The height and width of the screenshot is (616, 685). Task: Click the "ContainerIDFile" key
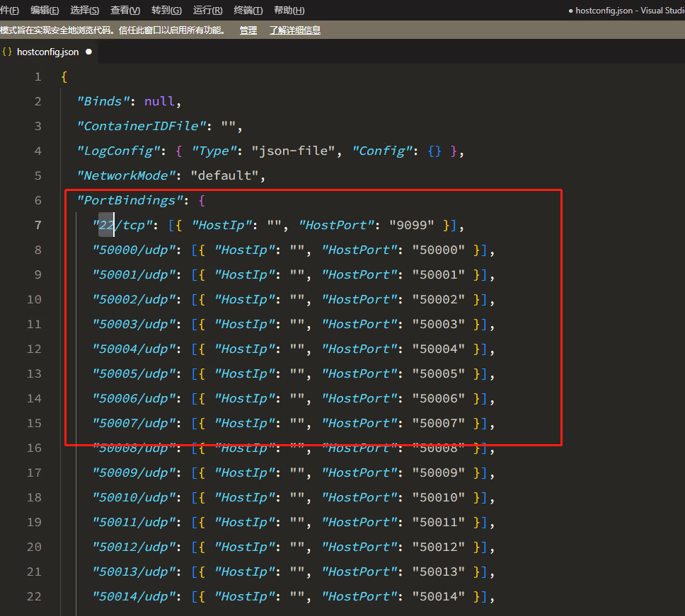[142, 126]
